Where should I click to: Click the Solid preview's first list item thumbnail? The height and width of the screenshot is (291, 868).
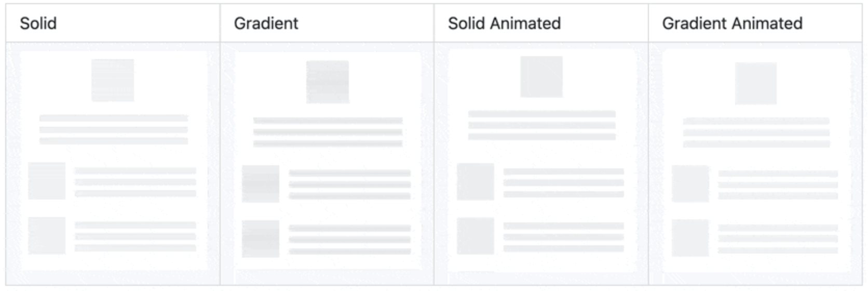click(x=47, y=181)
